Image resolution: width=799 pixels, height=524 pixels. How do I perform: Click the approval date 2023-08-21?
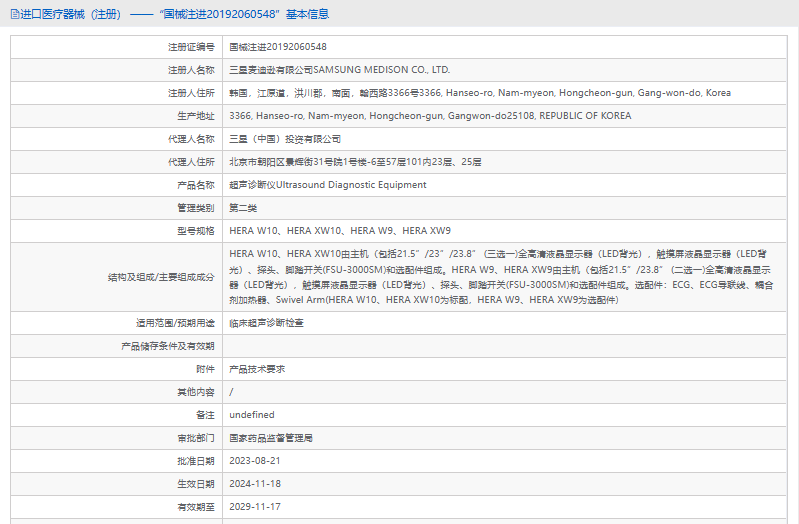point(255,461)
